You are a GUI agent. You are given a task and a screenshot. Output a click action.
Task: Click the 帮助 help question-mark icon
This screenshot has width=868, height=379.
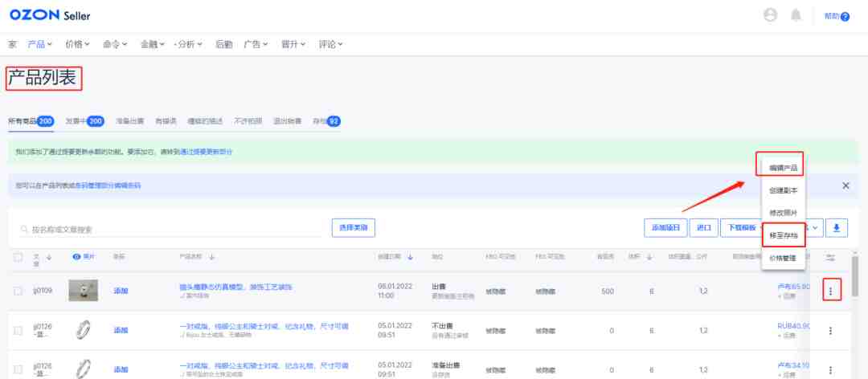pyautogui.click(x=845, y=17)
